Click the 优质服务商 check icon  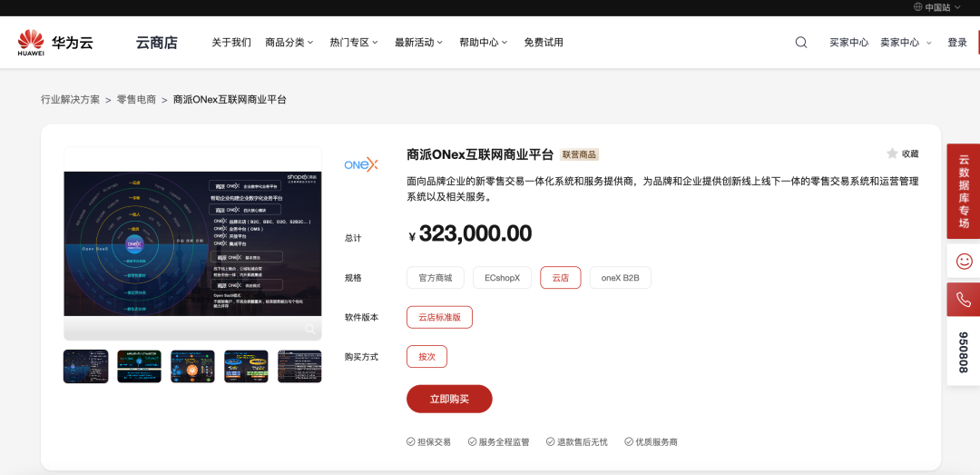click(x=629, y=441)
